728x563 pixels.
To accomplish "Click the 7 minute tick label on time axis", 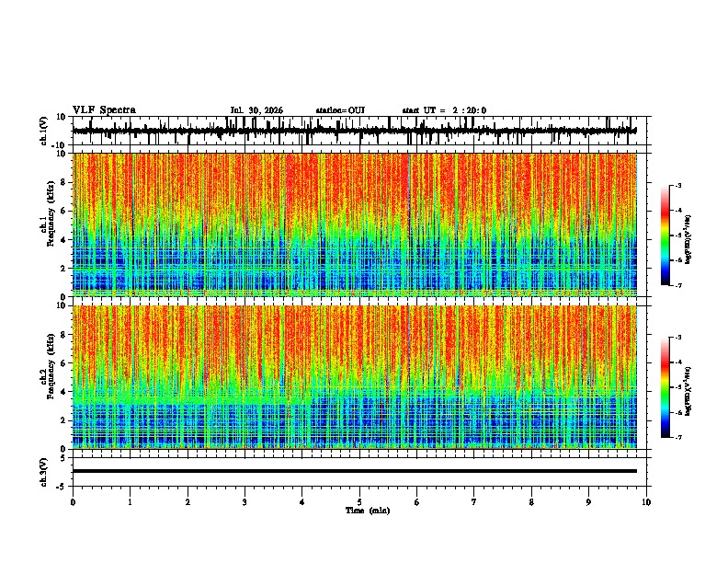I will [x=474, y=502].
